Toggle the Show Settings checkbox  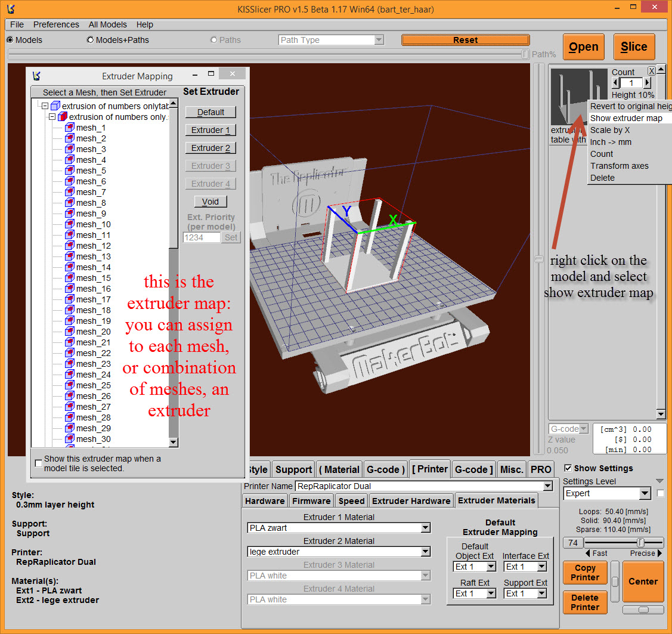coord(568,468)
